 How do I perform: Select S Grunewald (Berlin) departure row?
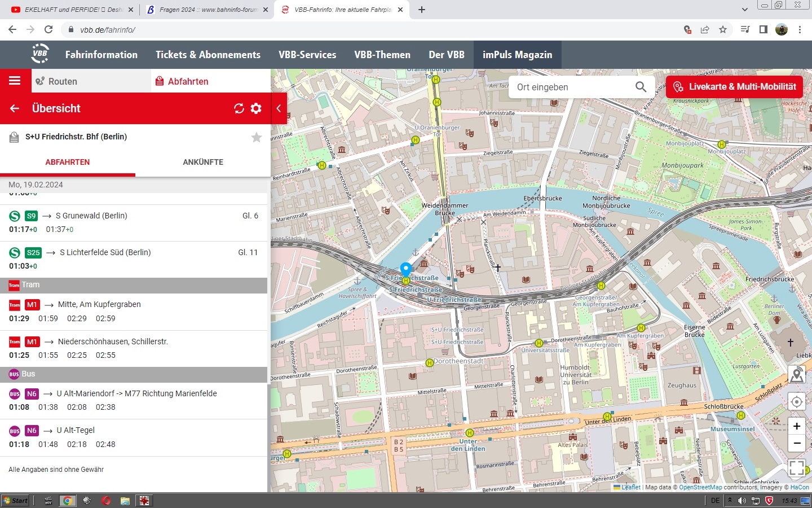tap(134, 222)
